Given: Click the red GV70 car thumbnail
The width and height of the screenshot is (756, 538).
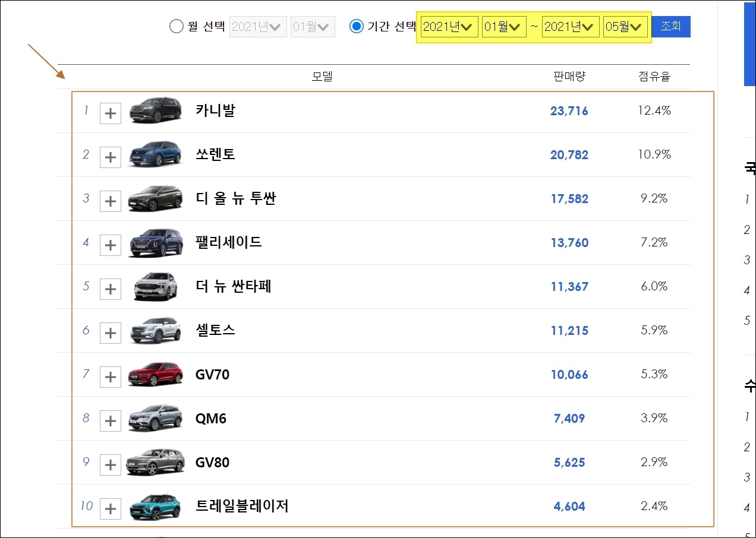Looking at the screenshot, I should click(155, 374).
